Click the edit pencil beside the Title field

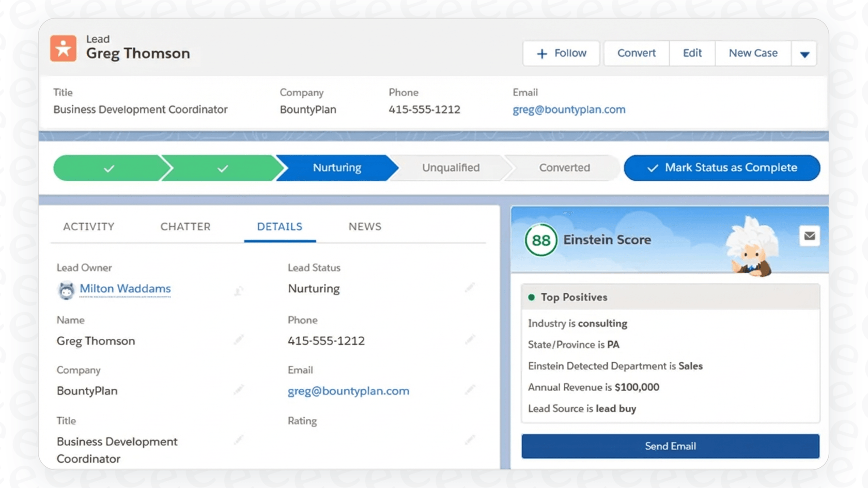(239, 439)
